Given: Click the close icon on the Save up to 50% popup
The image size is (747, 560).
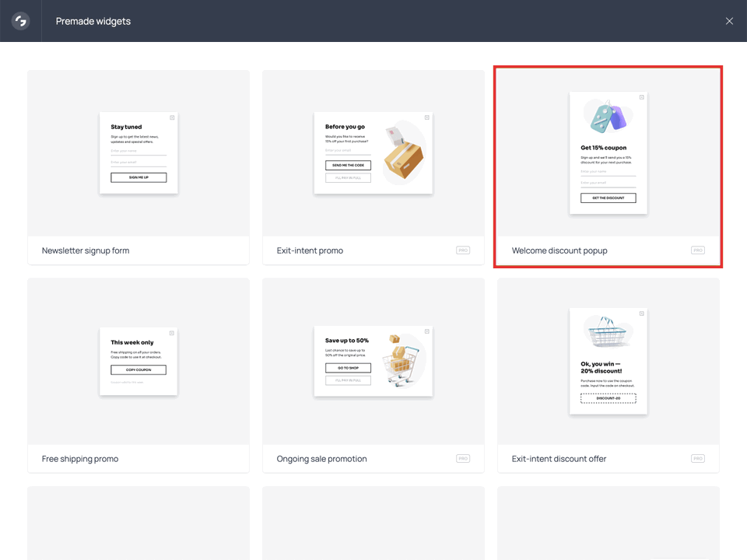Looking at the screenshot, I should (427, 330).
